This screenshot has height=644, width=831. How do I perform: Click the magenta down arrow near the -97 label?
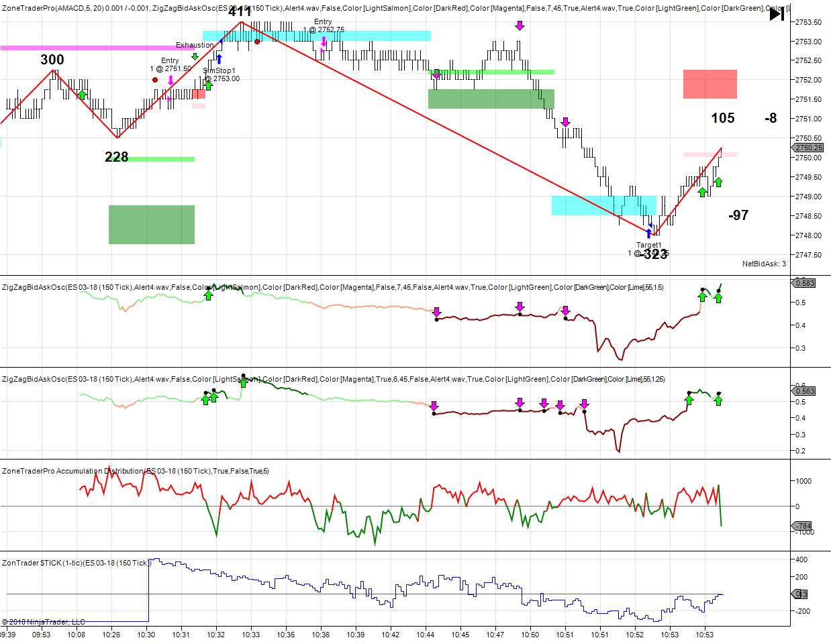pos(566,122)
